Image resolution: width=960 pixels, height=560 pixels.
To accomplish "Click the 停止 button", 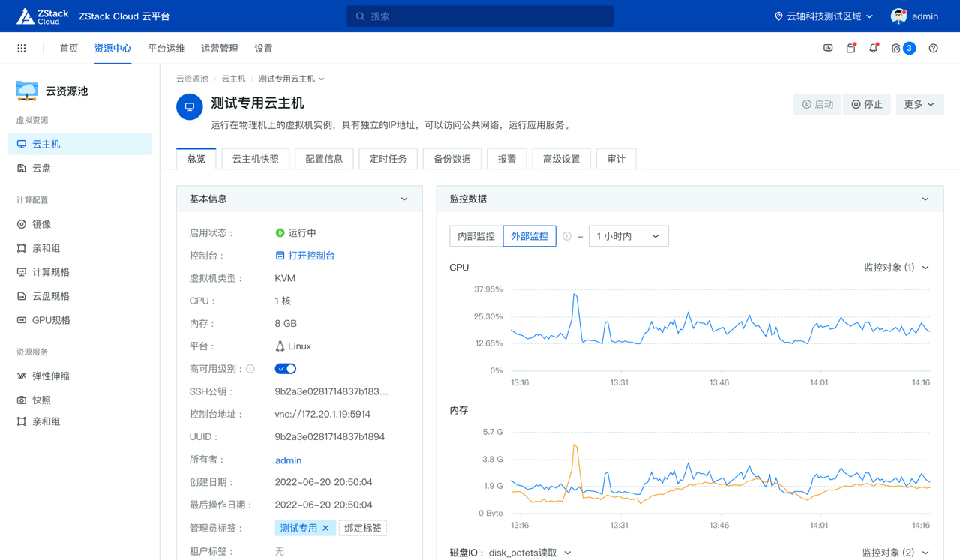I will pos(867,104).
